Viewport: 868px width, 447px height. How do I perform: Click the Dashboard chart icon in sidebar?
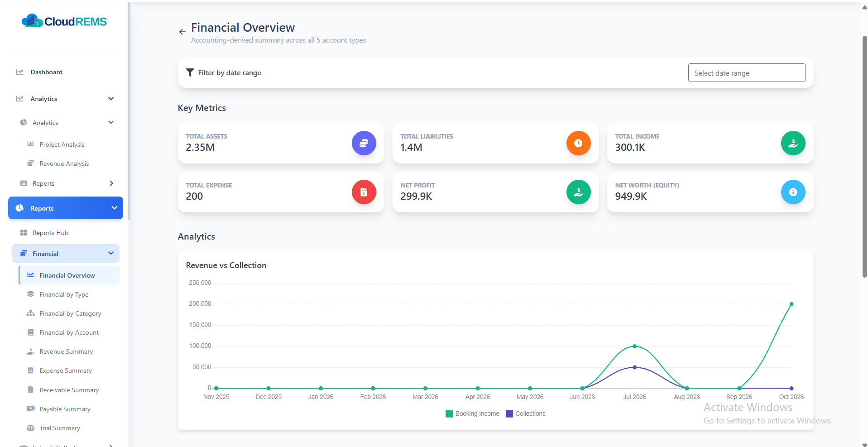click(19, 72)
